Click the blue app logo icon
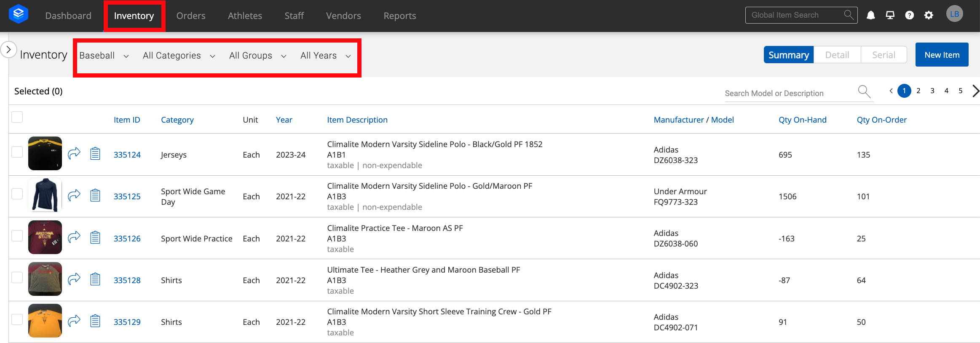This screenshot has height=343, width=980. 19,14
